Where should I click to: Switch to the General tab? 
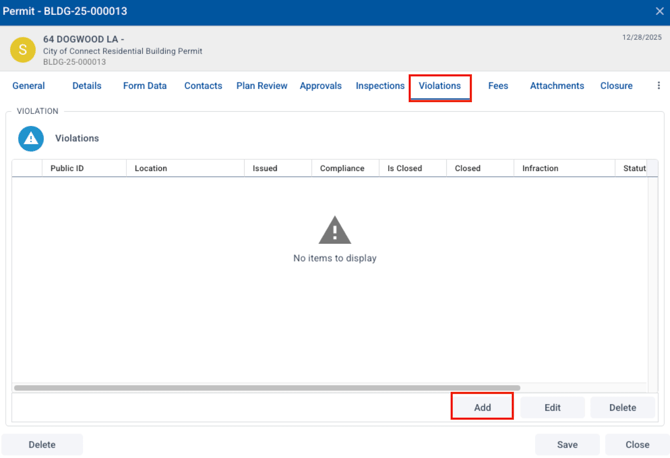tap(28, 86)
